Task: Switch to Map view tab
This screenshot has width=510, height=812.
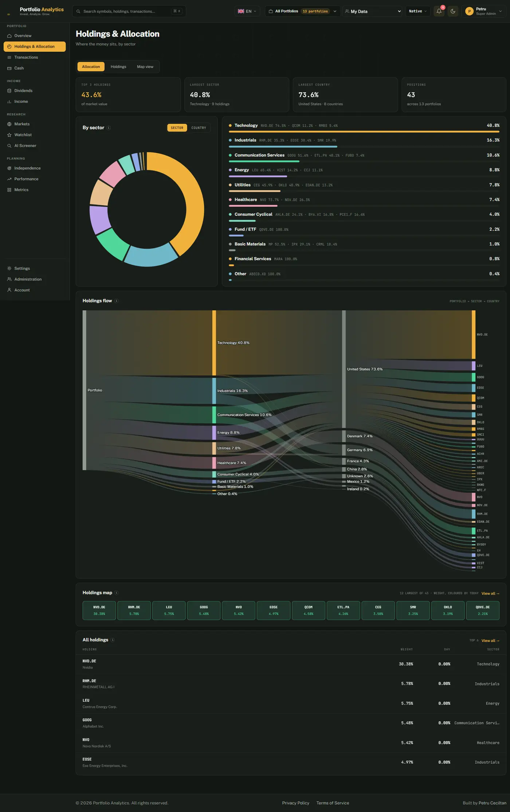Action: (145, 67)
